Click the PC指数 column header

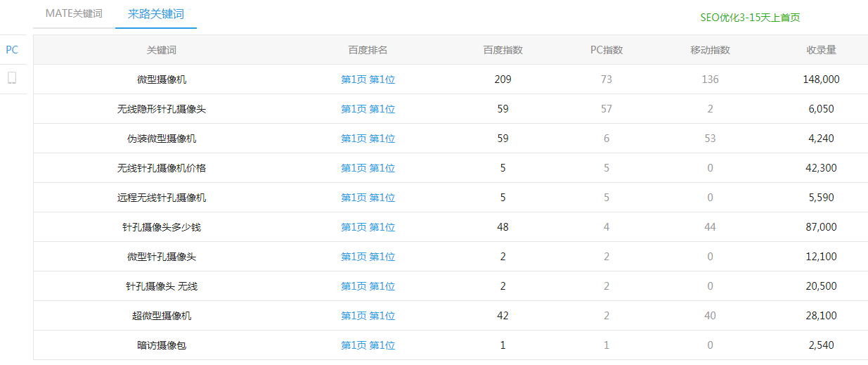pyautogui.click(x=607, y=50)
